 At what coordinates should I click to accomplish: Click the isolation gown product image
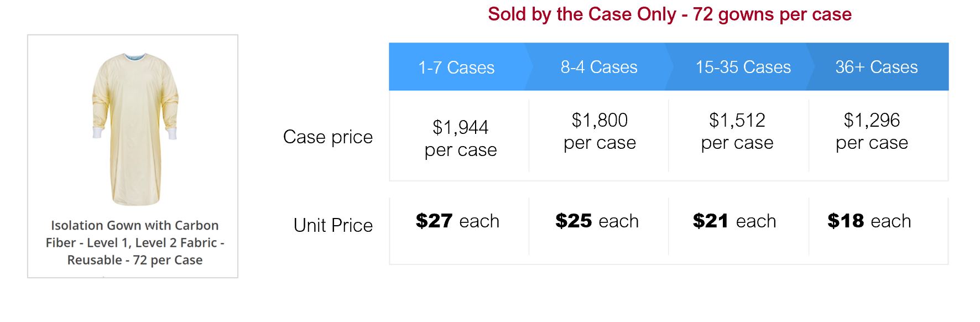pyautogui.click(x=134, y=128)
